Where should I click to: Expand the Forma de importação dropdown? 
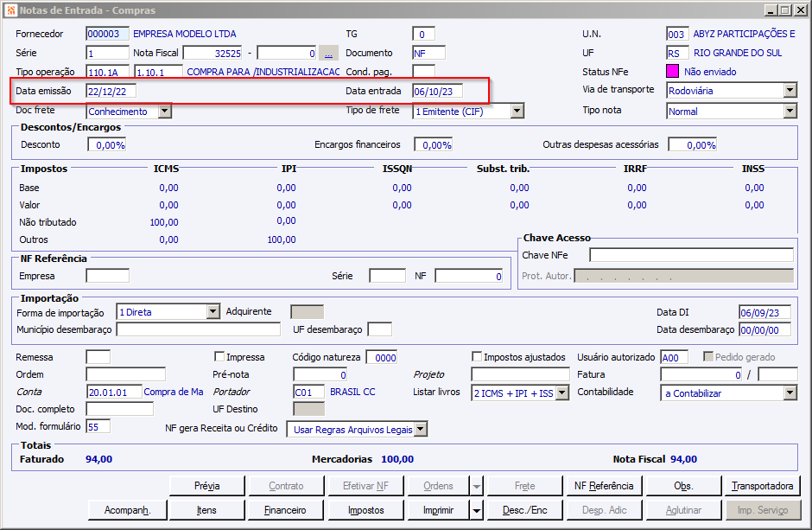(x=213, y=312)
